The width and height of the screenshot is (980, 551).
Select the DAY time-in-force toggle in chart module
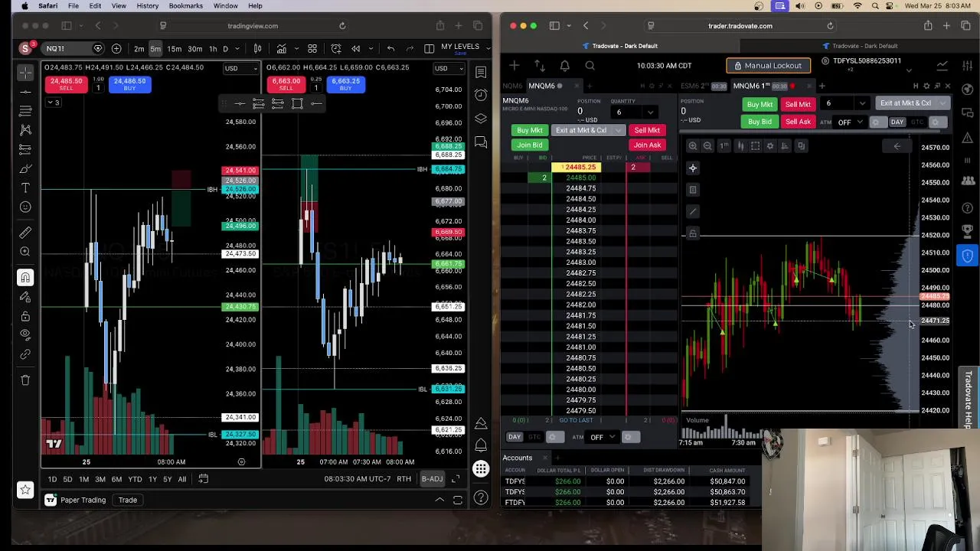point(897,122)
